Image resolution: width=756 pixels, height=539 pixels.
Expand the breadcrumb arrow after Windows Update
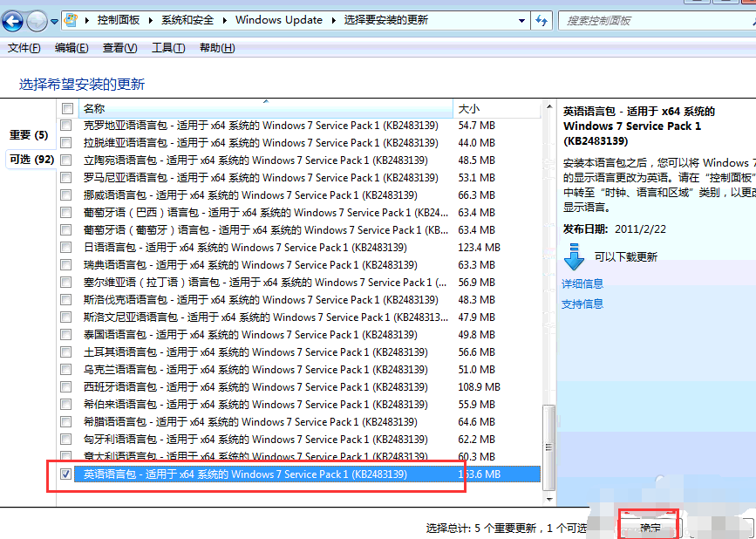pyautogui.click(x=331, y=20)
